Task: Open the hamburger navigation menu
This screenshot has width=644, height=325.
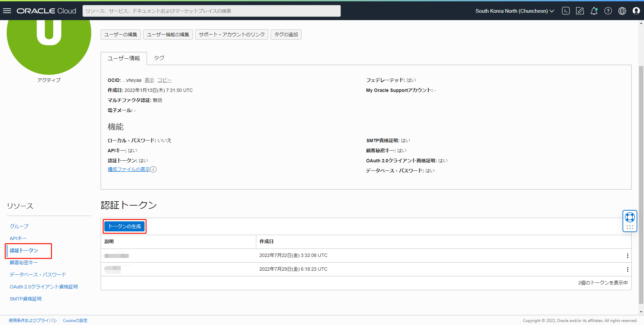Action: [7, 11]
